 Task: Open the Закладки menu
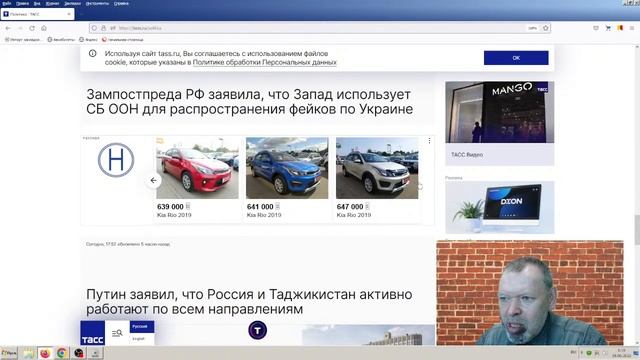(x=73, y=3)
